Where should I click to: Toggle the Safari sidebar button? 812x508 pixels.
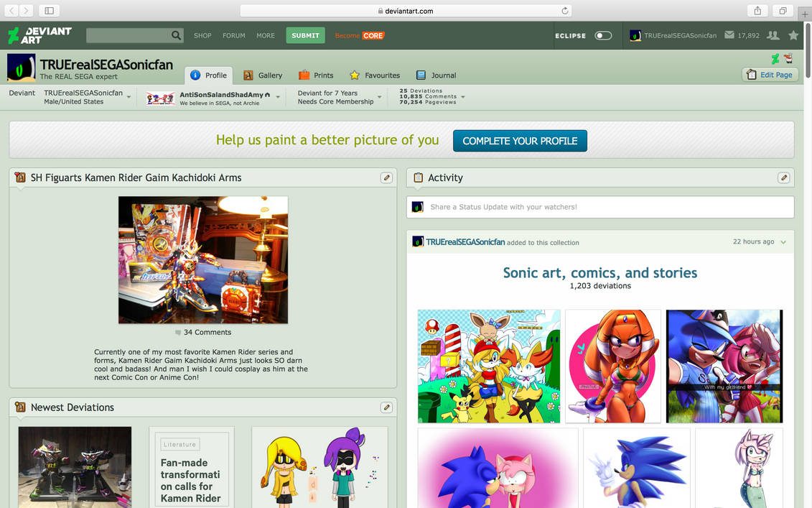(50, 10)
